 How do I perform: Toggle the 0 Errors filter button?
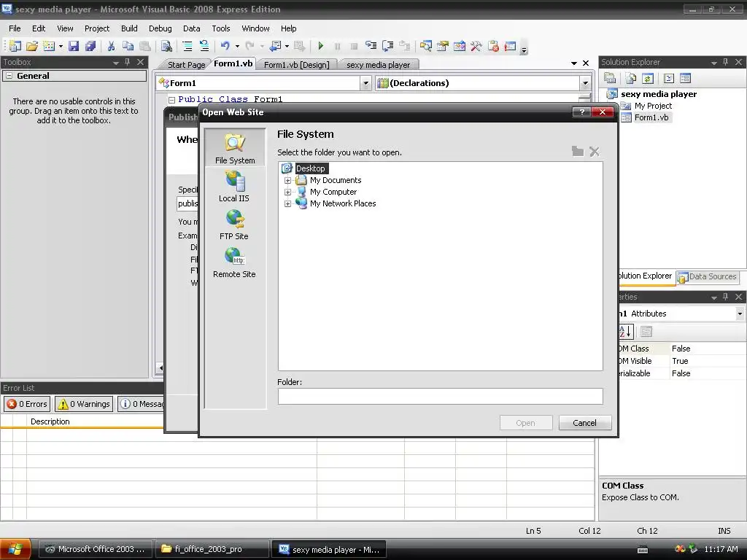tap(27, 404)
